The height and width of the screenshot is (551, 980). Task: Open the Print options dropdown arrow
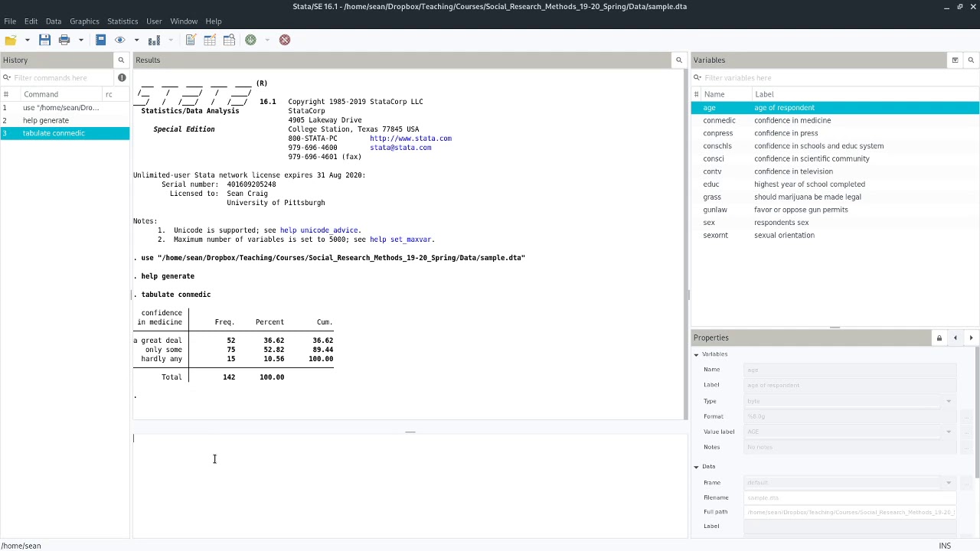80,40
